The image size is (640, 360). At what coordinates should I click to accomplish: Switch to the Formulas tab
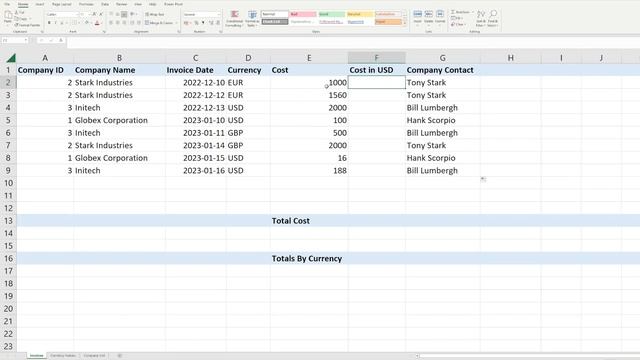86,4
